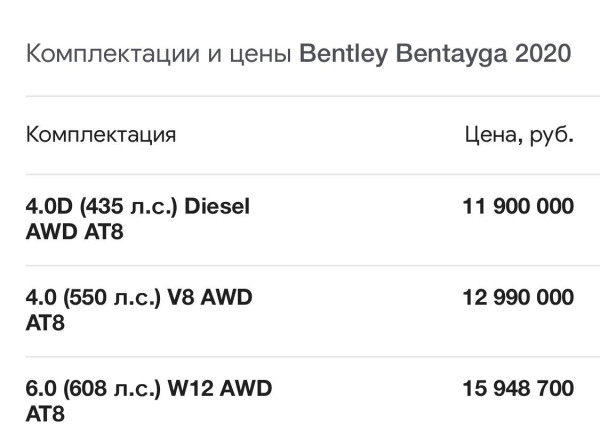Screen dimensions: 600x447
Task: Click the price 12 990 000
Action: point(518,297)
